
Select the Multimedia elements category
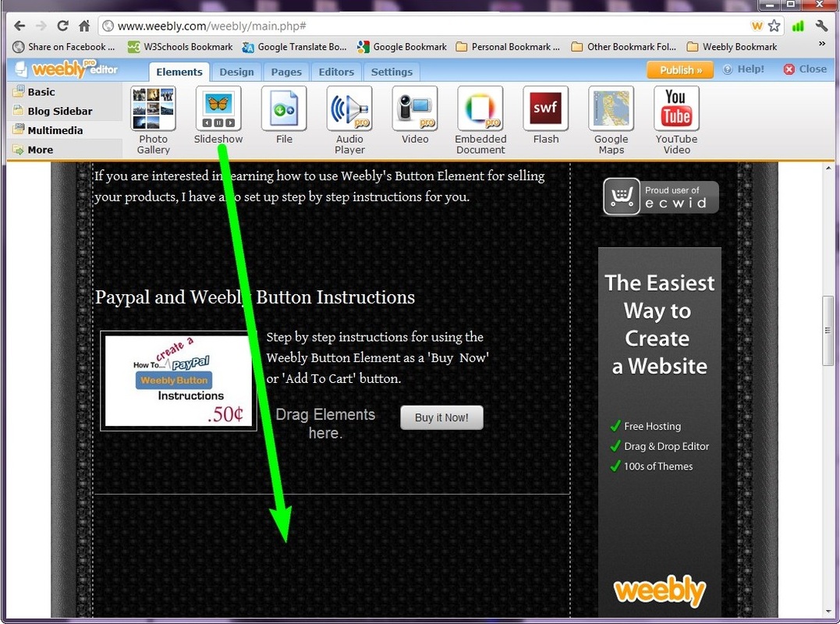[64, 130]
